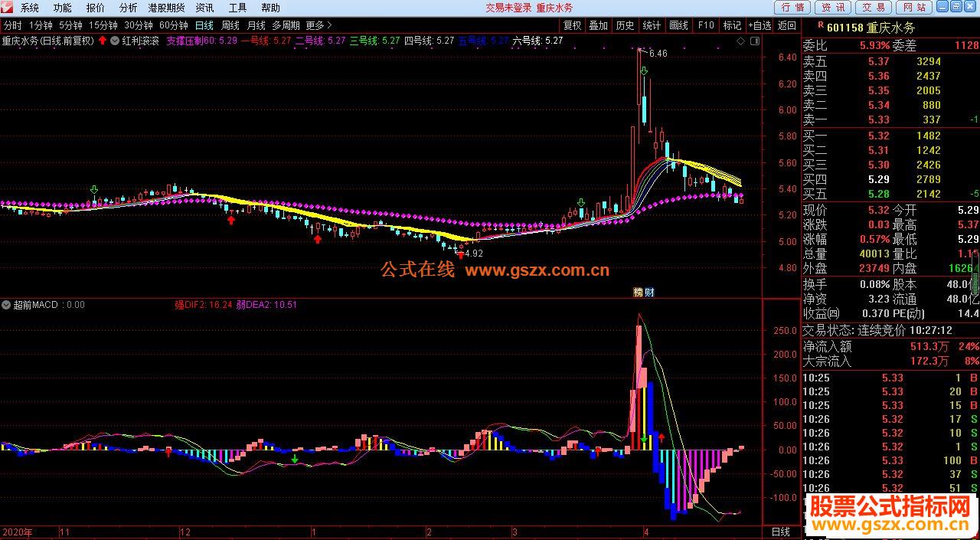
Task: Click the 网站 button
Action: click(x=913, y=8)
